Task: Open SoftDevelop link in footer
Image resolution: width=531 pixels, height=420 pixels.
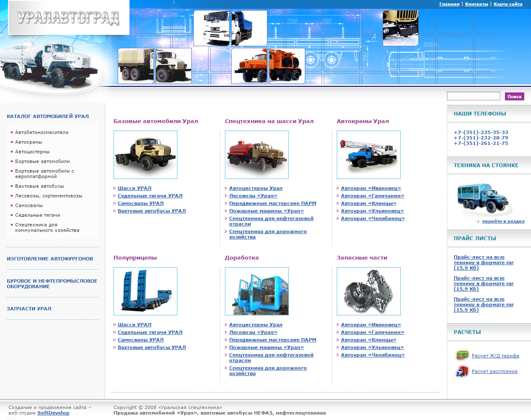Action: point(53,413)
